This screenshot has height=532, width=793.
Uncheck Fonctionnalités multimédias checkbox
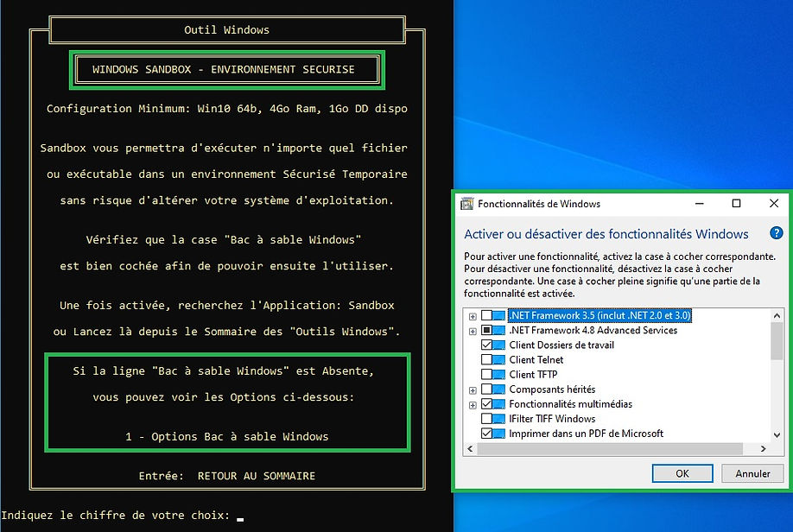486,404
